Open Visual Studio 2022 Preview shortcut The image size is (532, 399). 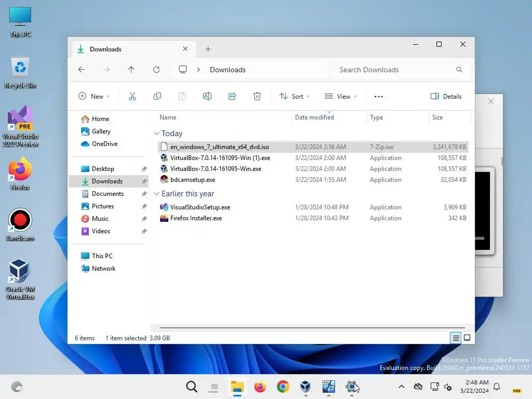(20, 126)
